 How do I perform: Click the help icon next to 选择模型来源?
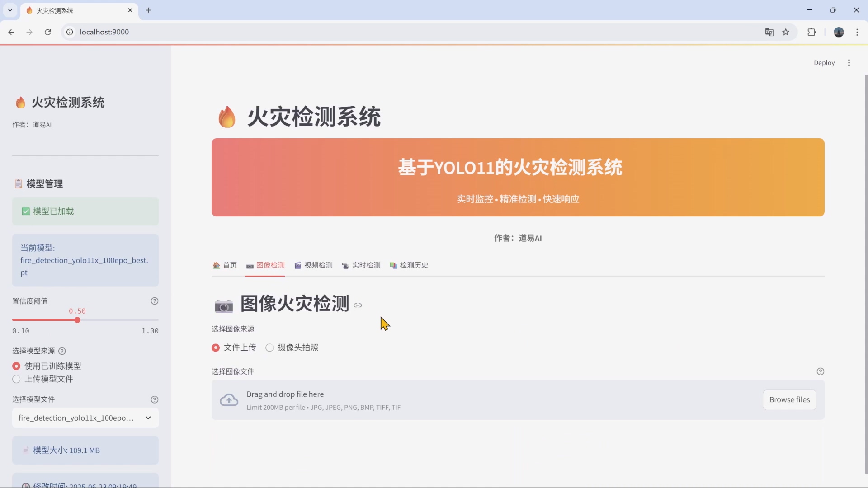click(62, 351)
